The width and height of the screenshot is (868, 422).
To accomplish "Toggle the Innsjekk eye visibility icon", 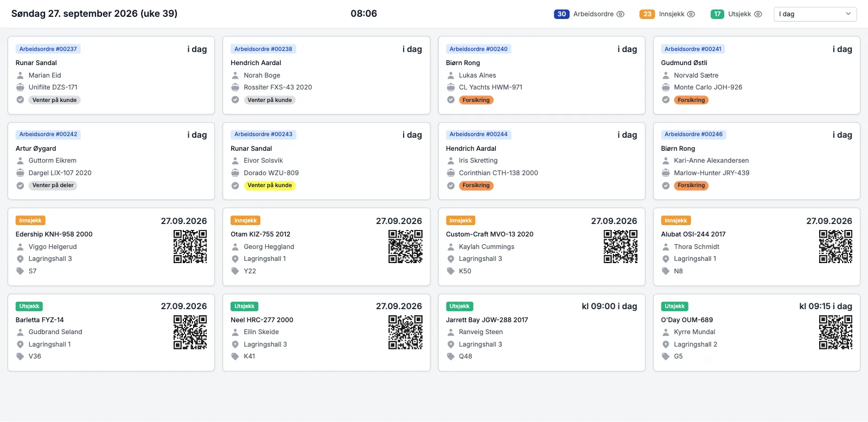I will point(691,14).
